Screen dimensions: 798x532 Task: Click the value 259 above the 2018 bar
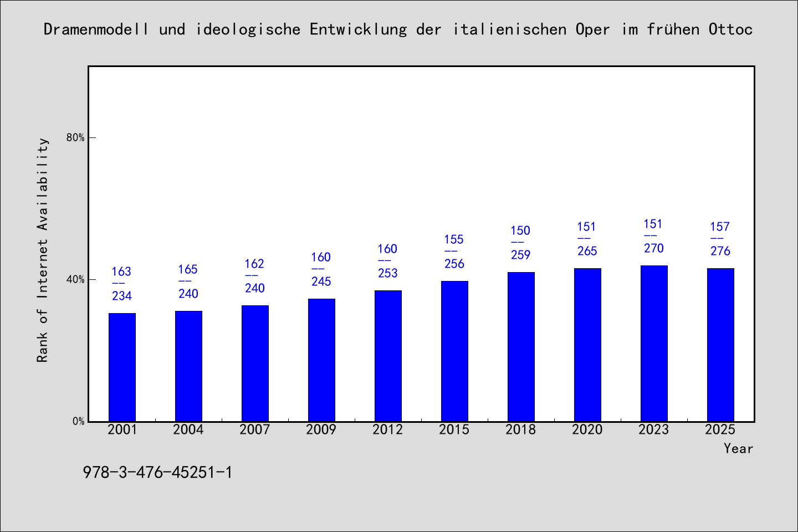click(521, 255)
